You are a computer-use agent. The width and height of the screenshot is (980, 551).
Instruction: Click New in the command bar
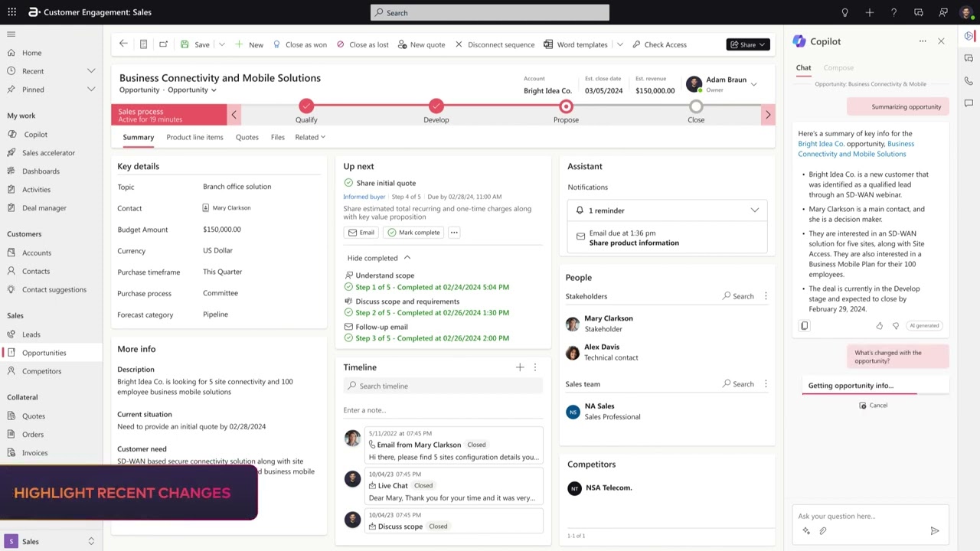click(x=250, y=44)
